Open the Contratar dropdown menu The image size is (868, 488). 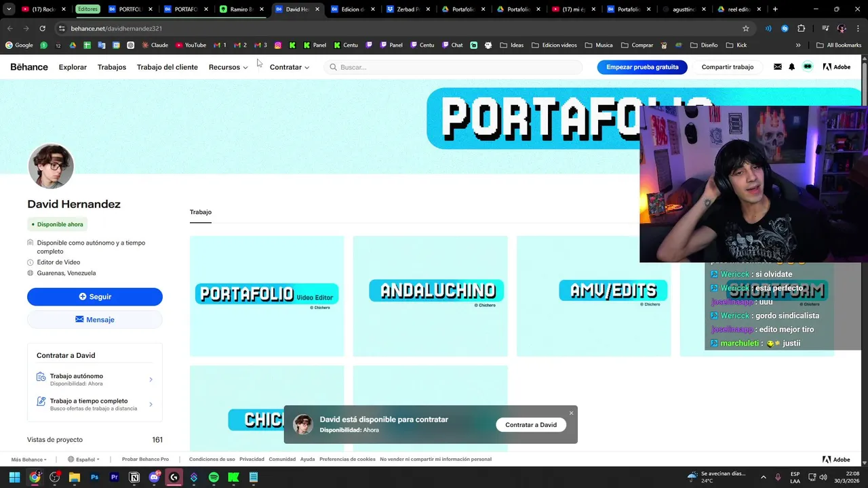[290, 67]
